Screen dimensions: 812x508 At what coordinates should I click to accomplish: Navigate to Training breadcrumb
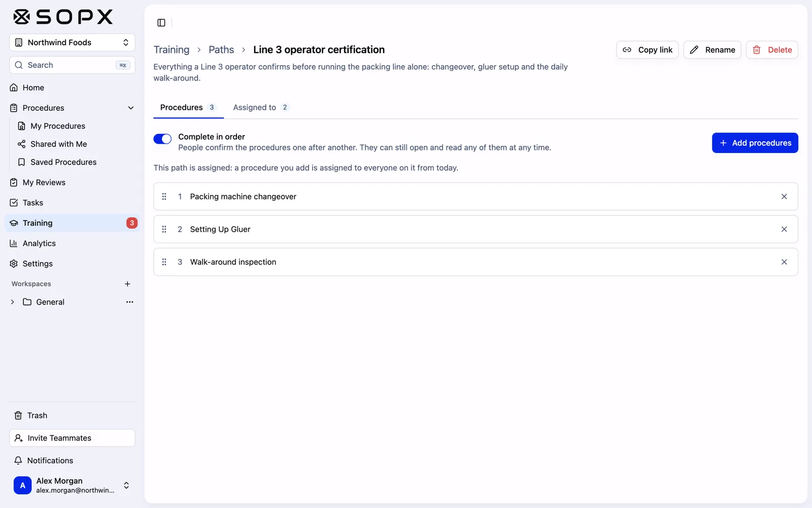172,50
